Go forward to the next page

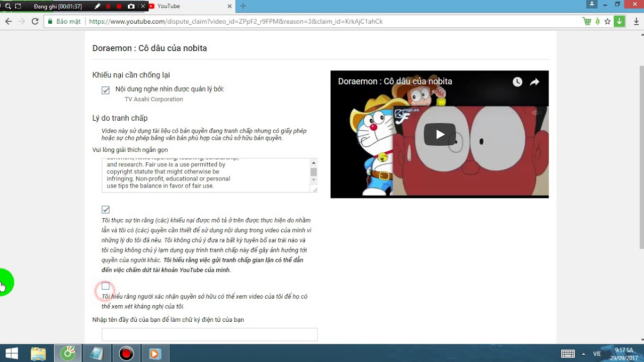click(22, 21)
